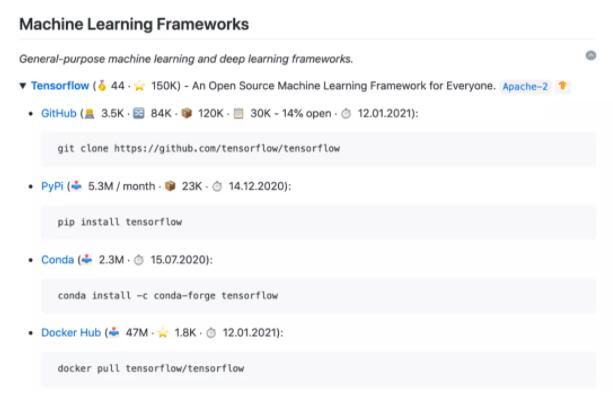Open the PyPi link
The height and width of the screenshot is (401, 613).
(52, 186)
